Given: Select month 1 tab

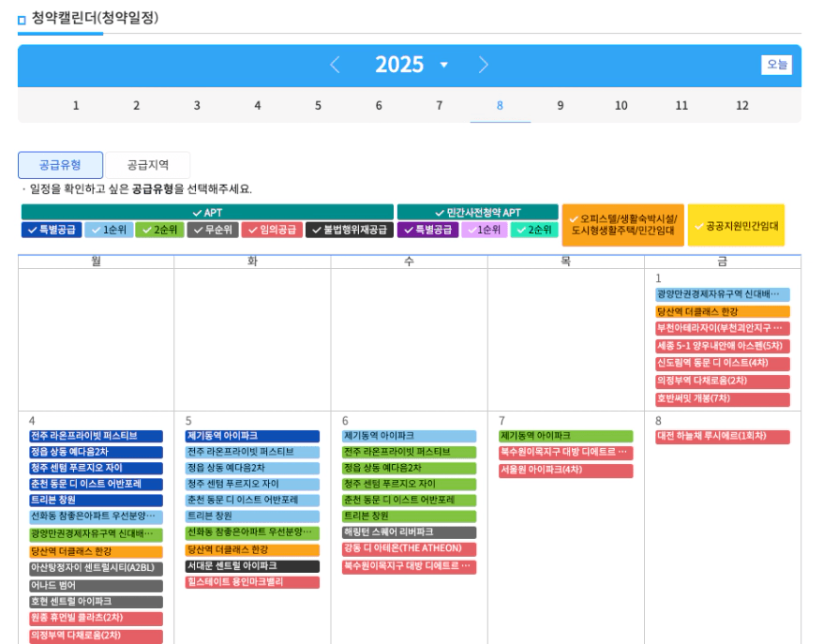Looking at the screenshot, I should [76, 106].
